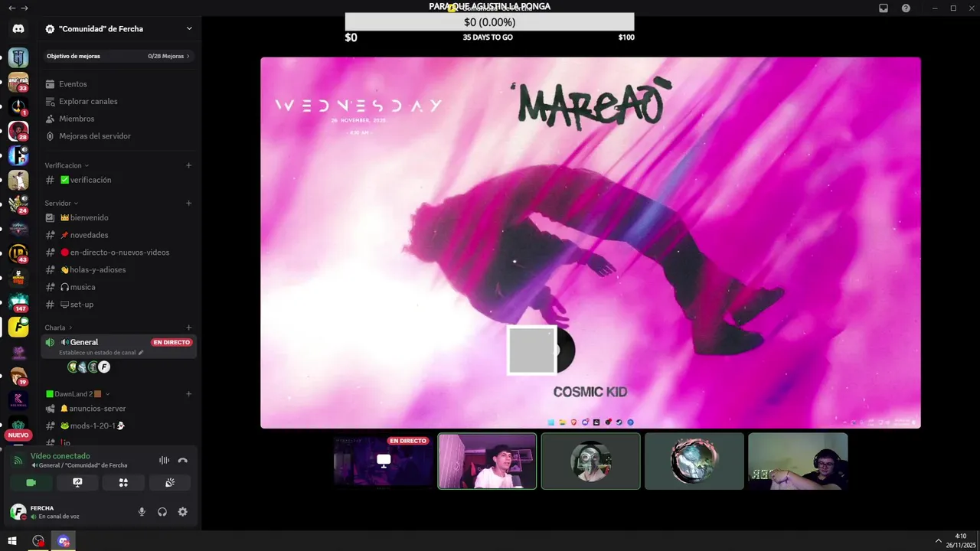Show hidden system tray icons
Viewport: 980px width, 551px height.
pyautogui.click(x=938, y=541)
